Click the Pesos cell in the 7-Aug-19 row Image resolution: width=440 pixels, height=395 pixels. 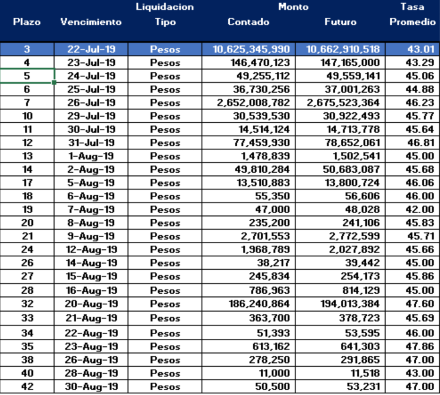click(x=165, y=209)
